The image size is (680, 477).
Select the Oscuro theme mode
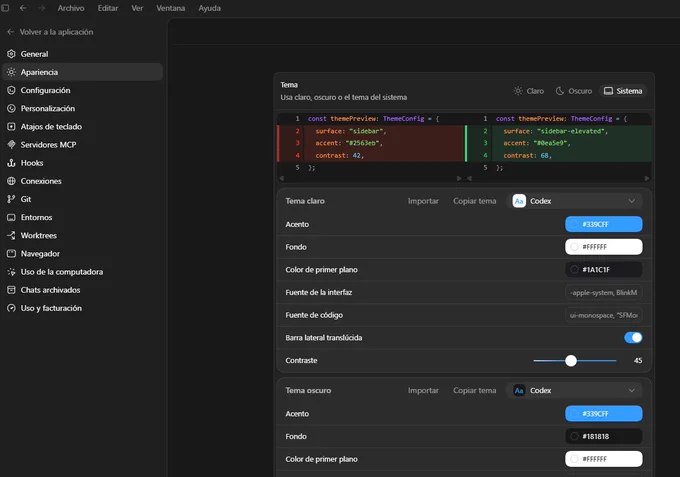574,91
